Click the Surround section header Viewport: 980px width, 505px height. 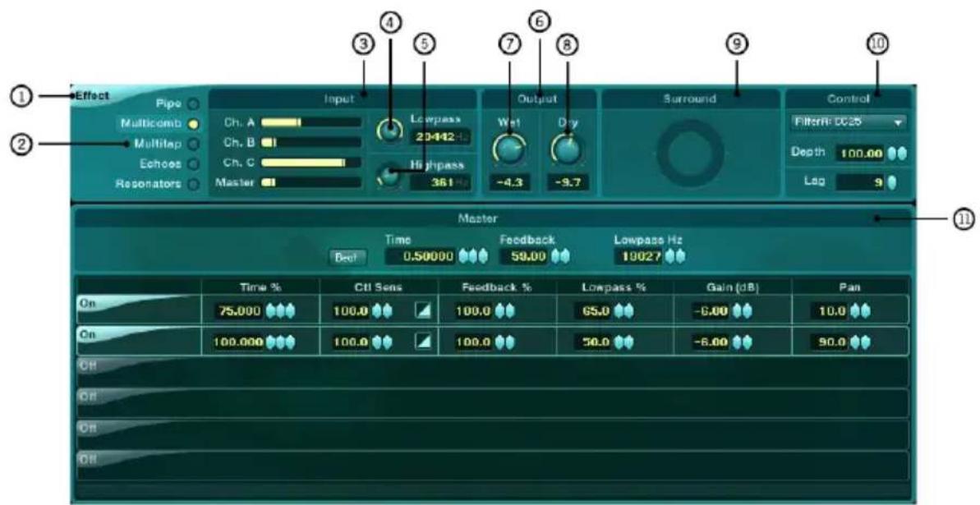(691, 98)
